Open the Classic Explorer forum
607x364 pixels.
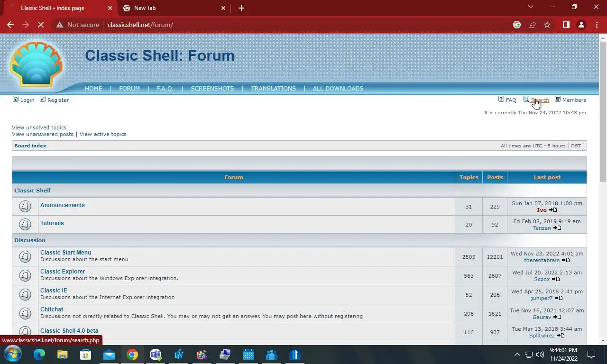pyautogui.click(x=63, y=272)
